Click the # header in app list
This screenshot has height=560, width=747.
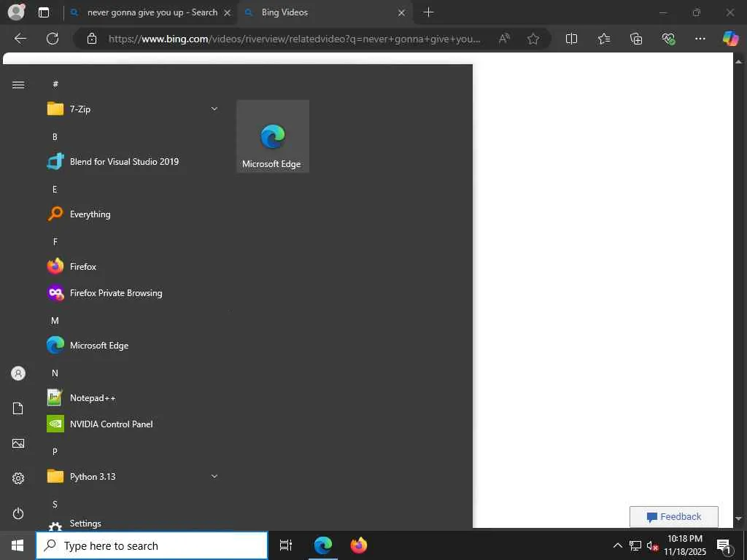pos(55,85)
